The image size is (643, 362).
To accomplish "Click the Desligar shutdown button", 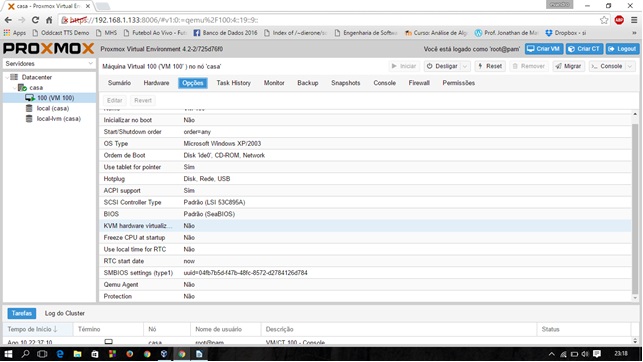I will pyautogui.click(x=442, y=66).
